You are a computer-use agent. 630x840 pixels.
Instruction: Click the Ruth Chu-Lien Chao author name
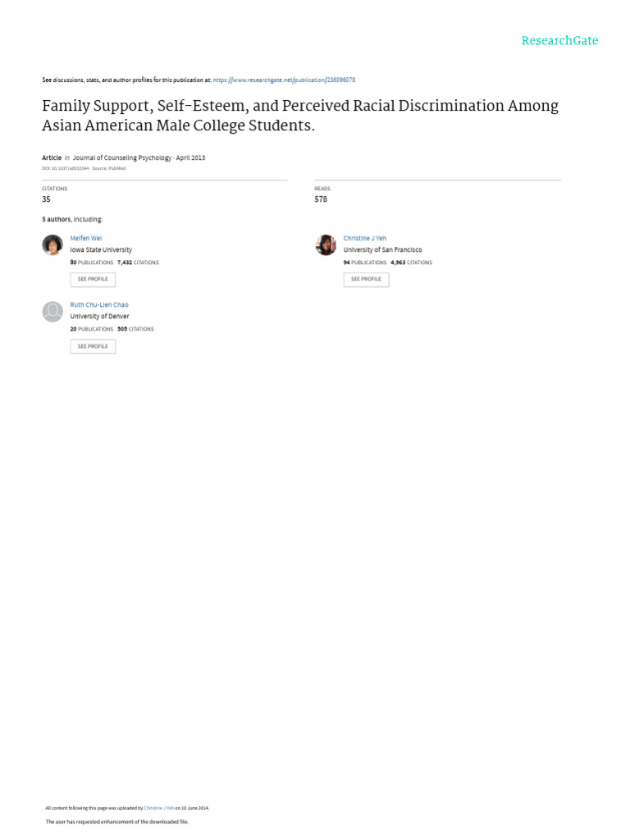coord(99,304)
